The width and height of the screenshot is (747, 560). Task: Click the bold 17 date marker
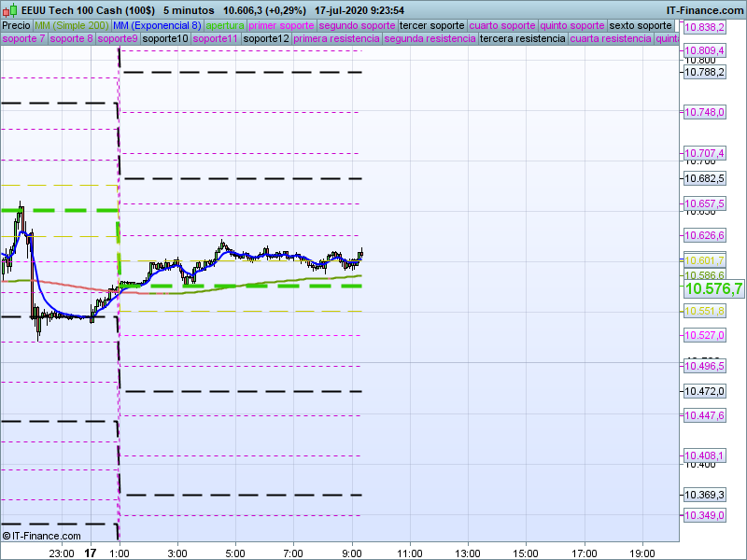click(91, 553)
